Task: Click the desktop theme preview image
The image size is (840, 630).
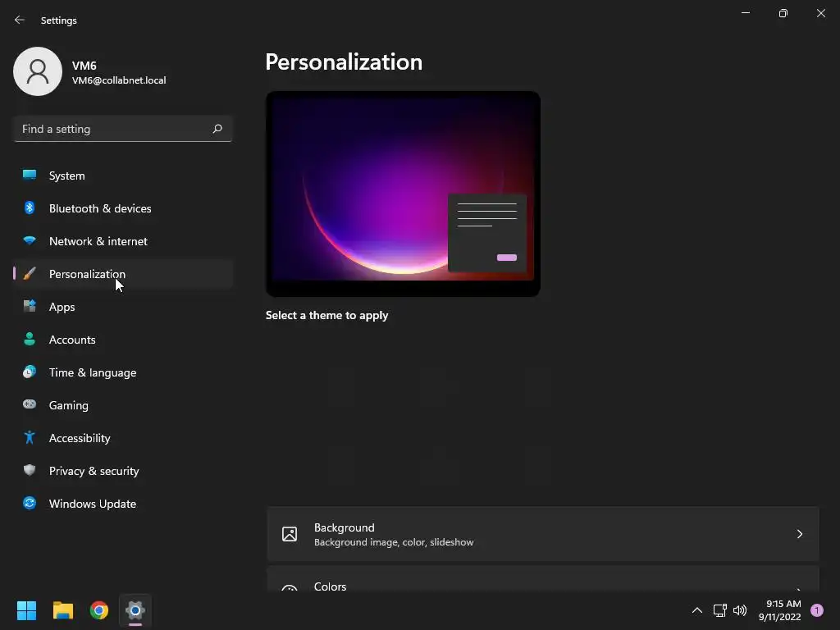Action: point(403,194)
